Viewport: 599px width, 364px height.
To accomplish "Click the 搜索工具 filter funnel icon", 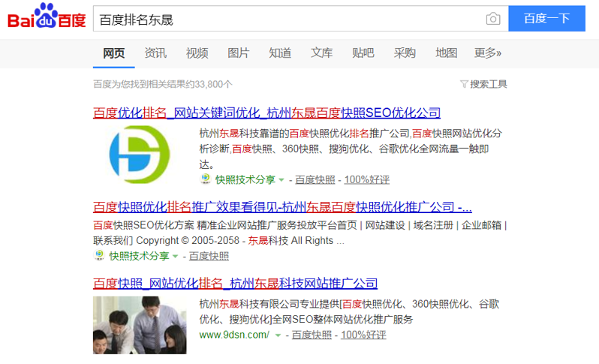I will pyautogui.click(x=464, y=84).
